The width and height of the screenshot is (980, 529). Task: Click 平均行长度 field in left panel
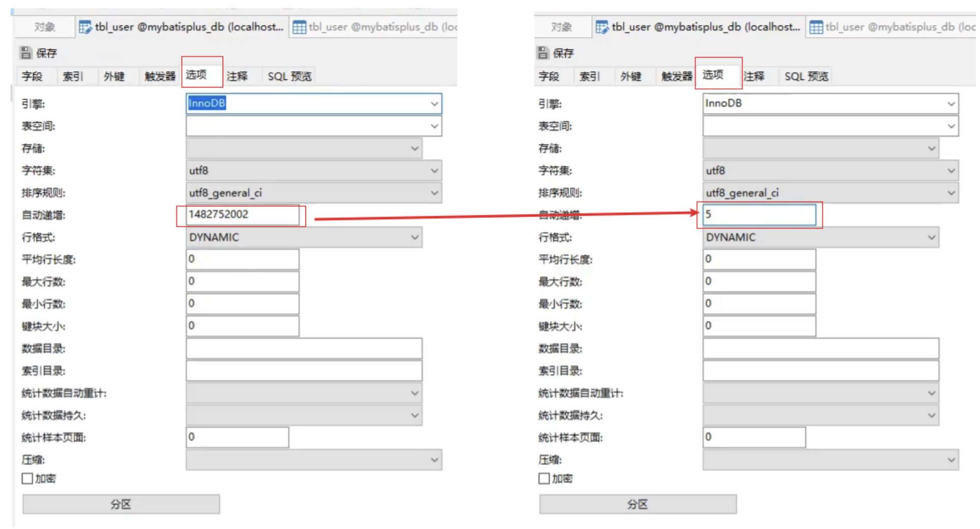242,259
